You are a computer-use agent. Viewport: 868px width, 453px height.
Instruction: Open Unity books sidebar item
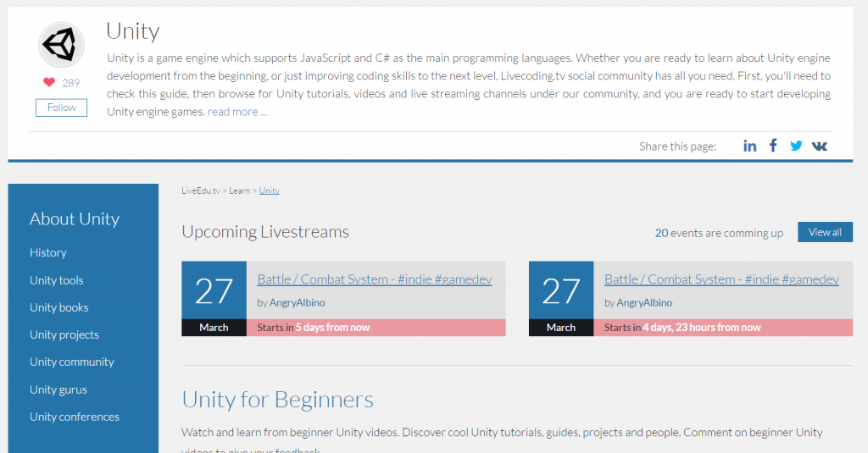pos(59,307)
